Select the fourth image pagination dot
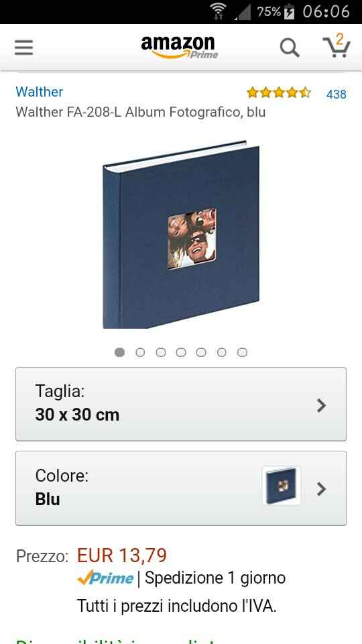This screenshot has width=362, height=644. (181, 352)
